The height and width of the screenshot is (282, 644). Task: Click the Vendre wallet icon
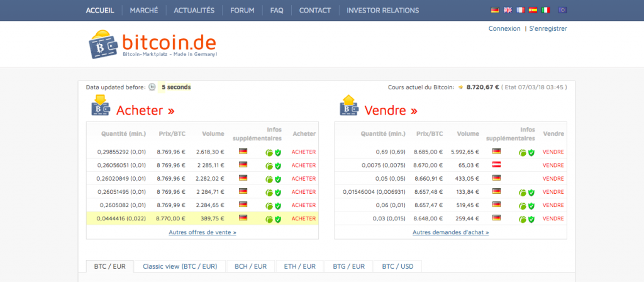point(349,105)
